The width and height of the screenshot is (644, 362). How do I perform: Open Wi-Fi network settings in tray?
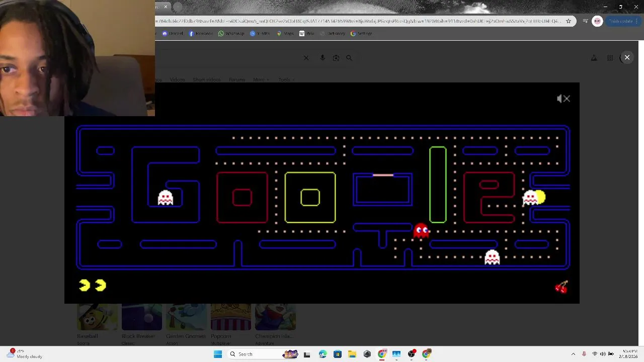(594, 354)
